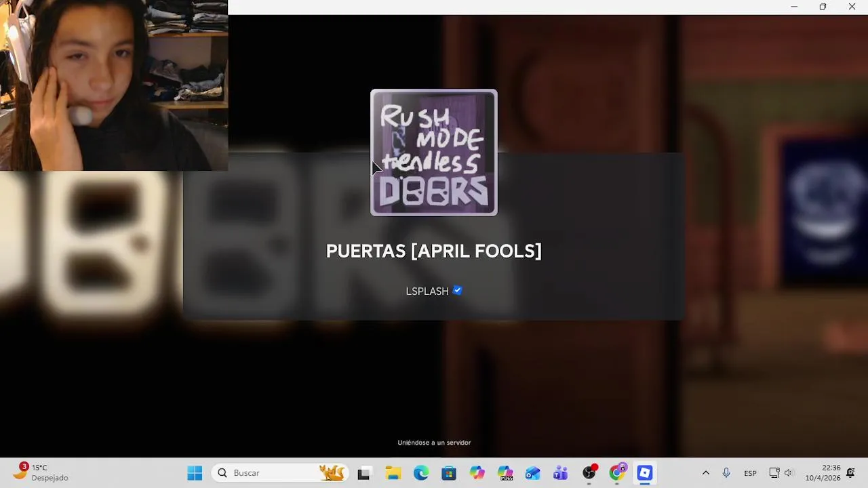Open the notifications bell

point(851,473)
